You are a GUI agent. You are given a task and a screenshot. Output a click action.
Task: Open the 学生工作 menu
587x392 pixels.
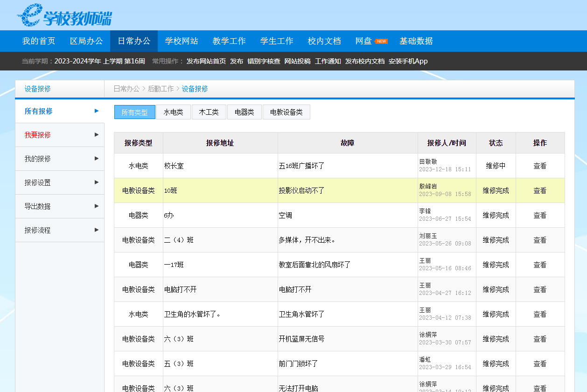[x=277, y=41]
